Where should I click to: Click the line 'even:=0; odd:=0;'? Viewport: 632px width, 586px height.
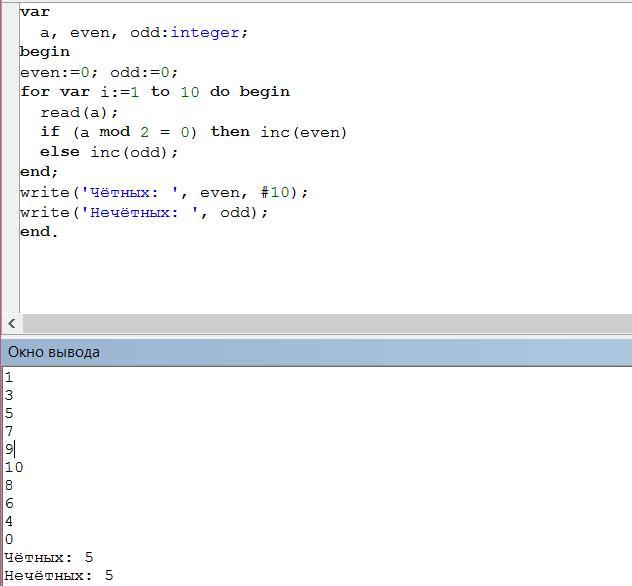pos(99,72)
